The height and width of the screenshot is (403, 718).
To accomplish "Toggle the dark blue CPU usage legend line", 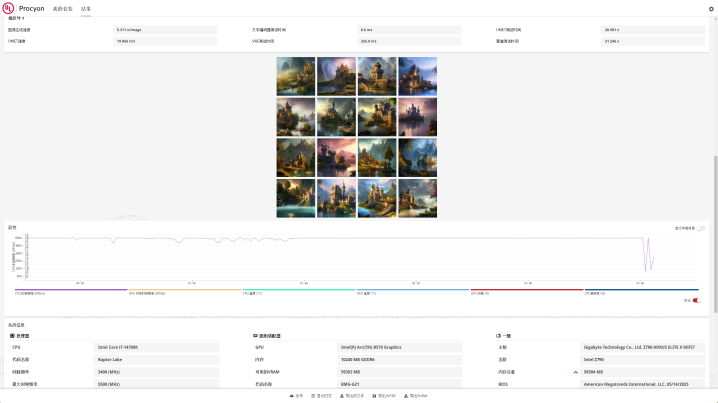I will coord(642,290).
